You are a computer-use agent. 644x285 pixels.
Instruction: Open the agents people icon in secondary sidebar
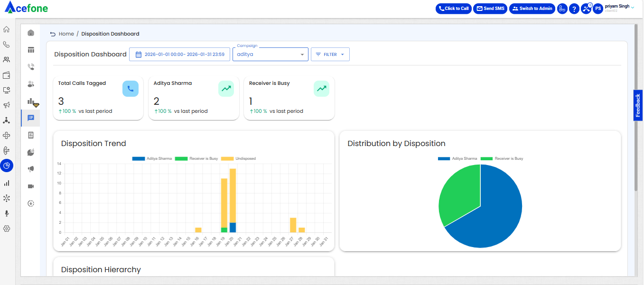tap(31, 84)
